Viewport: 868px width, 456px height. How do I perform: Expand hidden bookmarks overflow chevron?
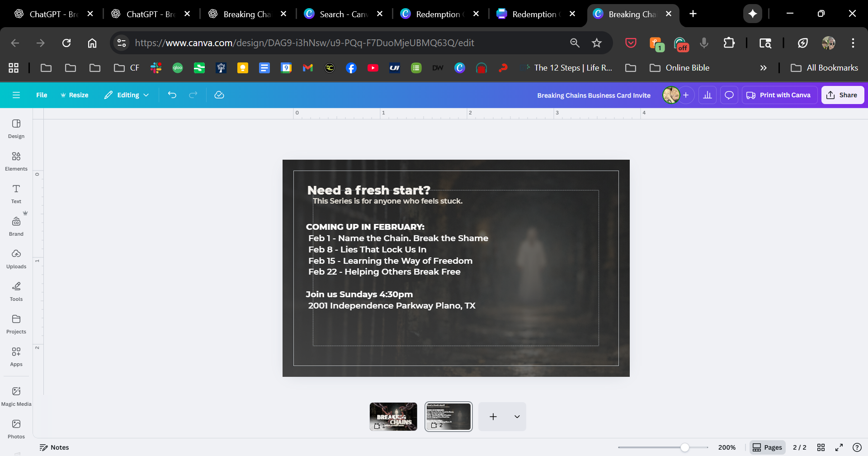coord(763,68)
